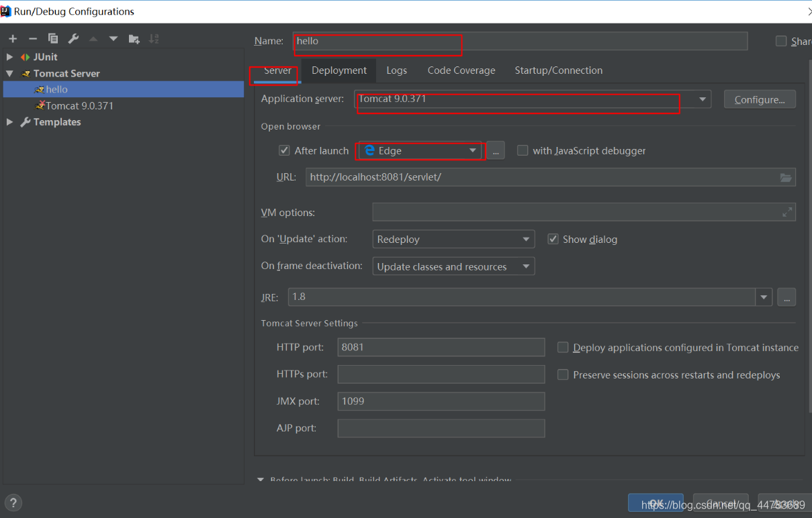Remove the selected configuration with the minus icon
This screenshot has width=812, height=518.
32,39
